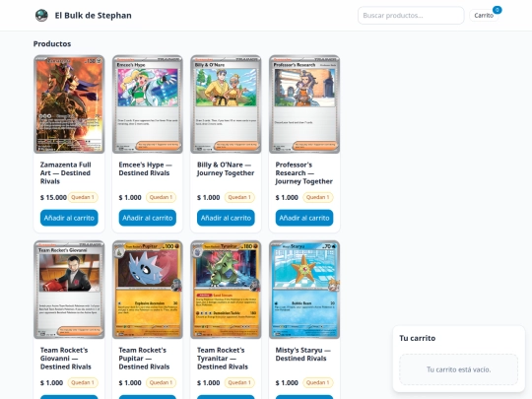The image size is (532, 399).
Task: Click the Team Rocket's Tyranitar product title
Action: (223, 359)
